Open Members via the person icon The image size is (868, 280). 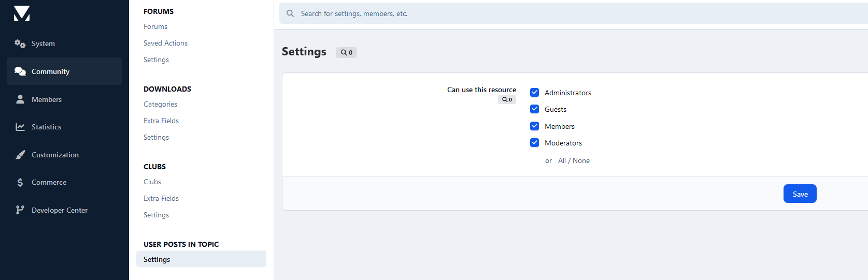20,99
